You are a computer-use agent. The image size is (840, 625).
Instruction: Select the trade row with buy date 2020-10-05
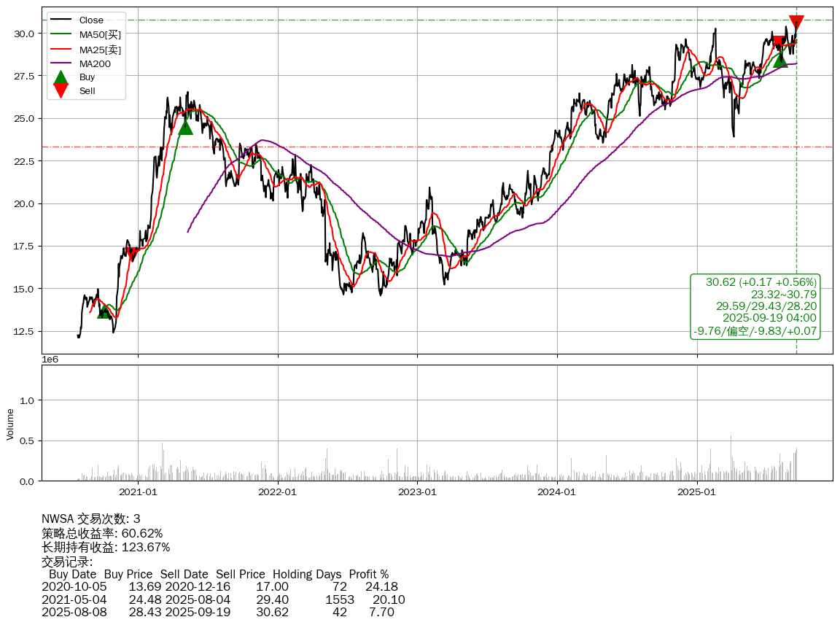[x=219, y=587]
